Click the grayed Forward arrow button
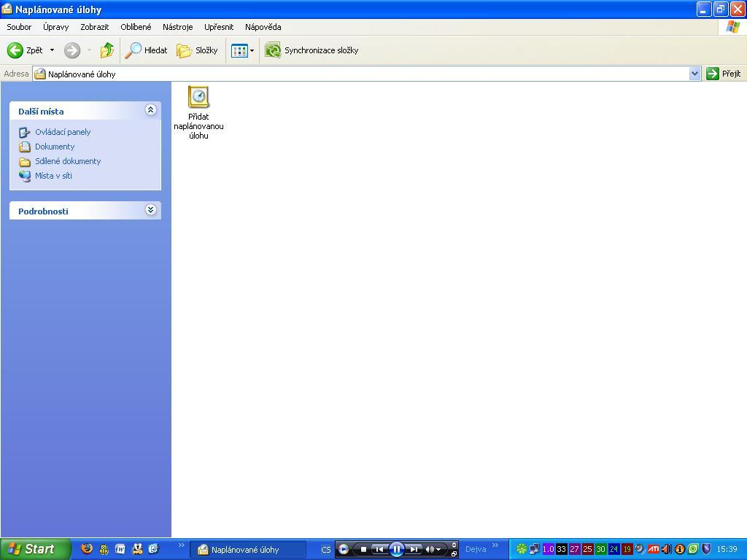This screenshot has height=560, width=747. click(72, 50)
